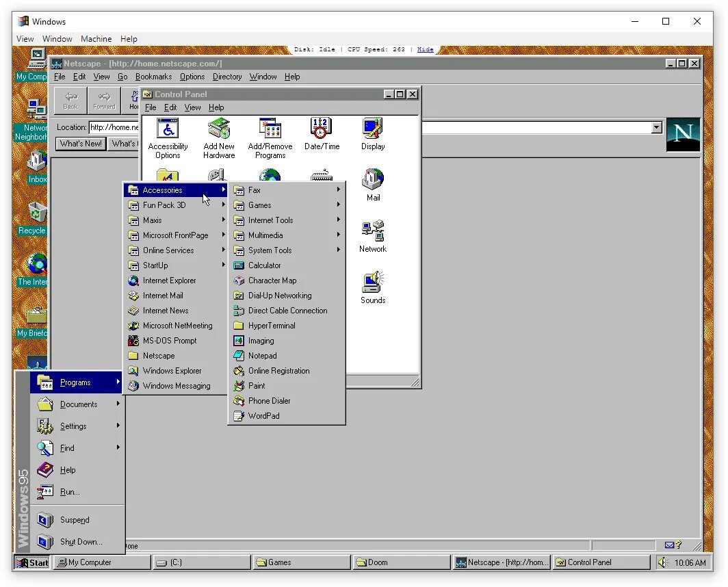Click the Hide link next to CPU Speed
This screenshot has width=728, height=587.
pyautogui.click(x=424, y=49)
